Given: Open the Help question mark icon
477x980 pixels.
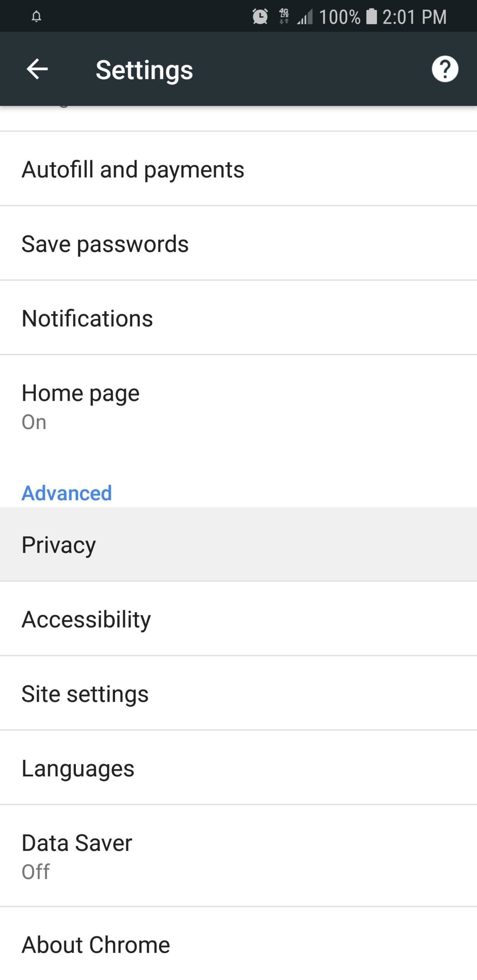Looking at the screenshot, I should 445,69.
